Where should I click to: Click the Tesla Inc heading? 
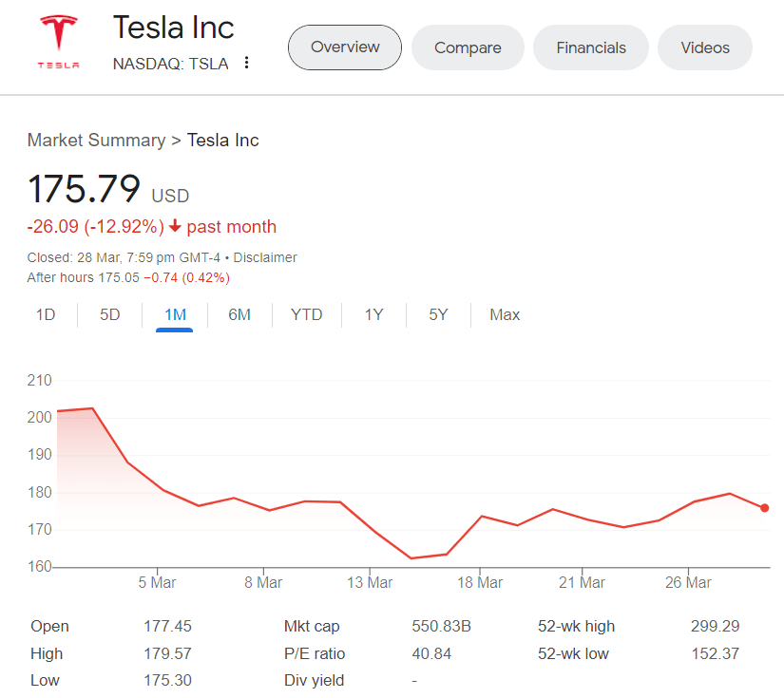pyautogui.click(x=173, y=28)
